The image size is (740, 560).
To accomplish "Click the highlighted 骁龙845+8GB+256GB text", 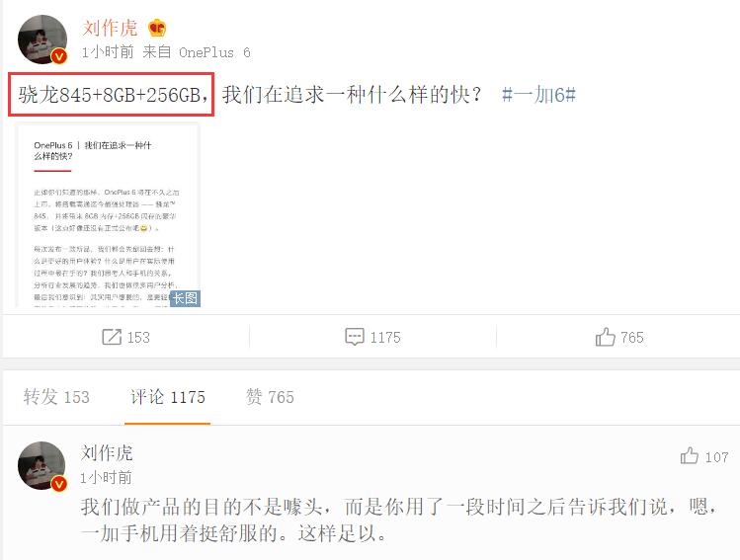I will (112, 95).
